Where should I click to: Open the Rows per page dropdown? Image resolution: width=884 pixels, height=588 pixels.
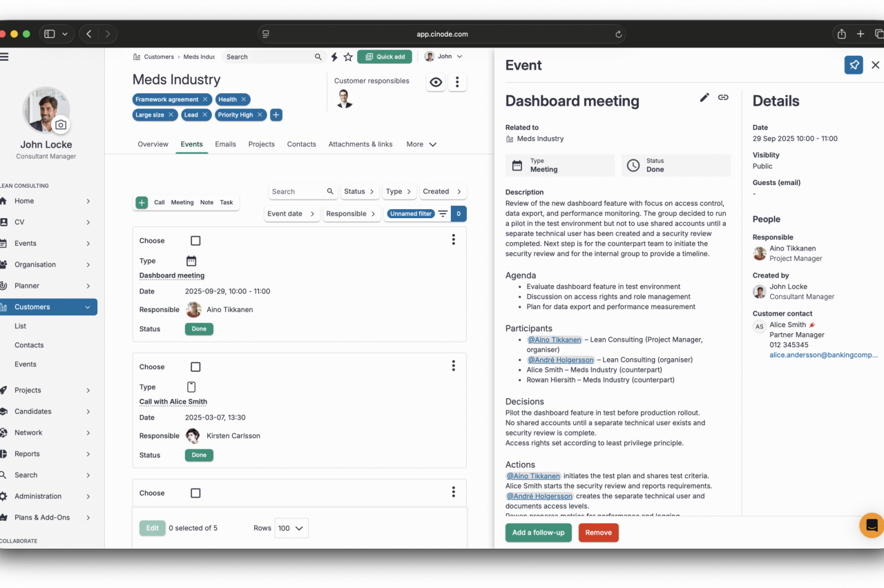tap(291, 528)
